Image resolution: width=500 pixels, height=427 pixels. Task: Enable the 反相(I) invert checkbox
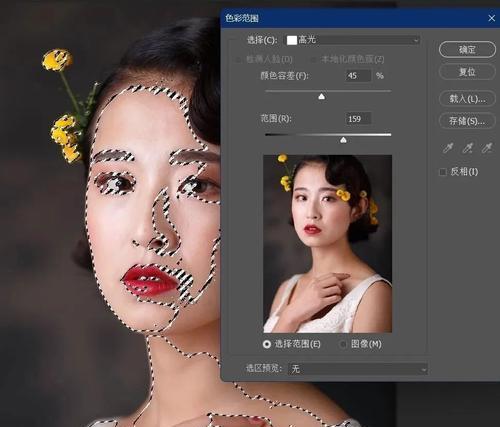[443, 172]
